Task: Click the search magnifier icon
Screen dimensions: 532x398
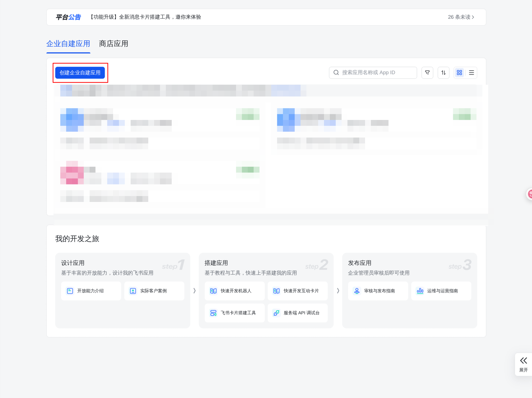Action: (x=336, y=72)
